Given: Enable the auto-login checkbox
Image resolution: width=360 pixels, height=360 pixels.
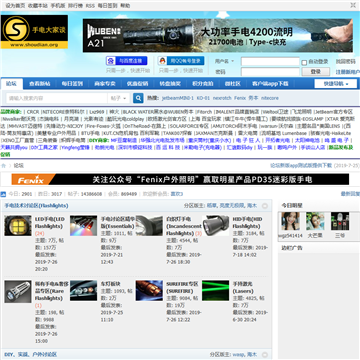Looking at the screenshot, I should [x=304, y=62].
